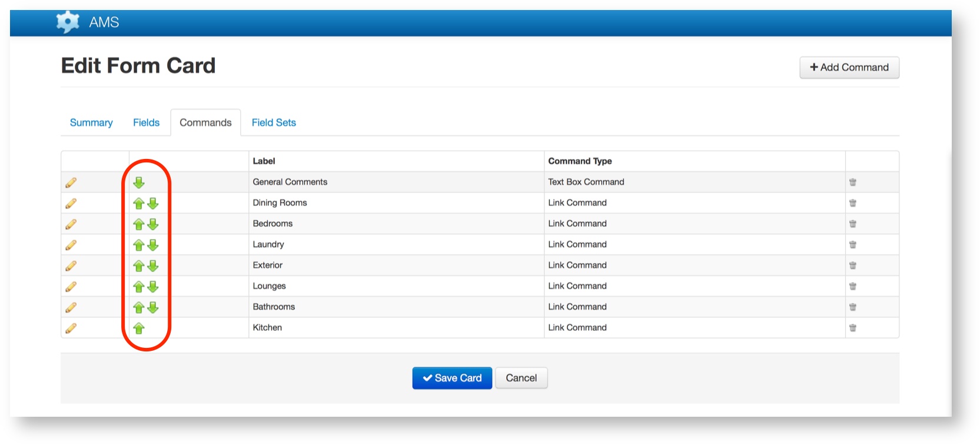This screenshot has width=980, height=445.
Task: Move Bedrooms down with green arrow
Action: click(153, 224)
